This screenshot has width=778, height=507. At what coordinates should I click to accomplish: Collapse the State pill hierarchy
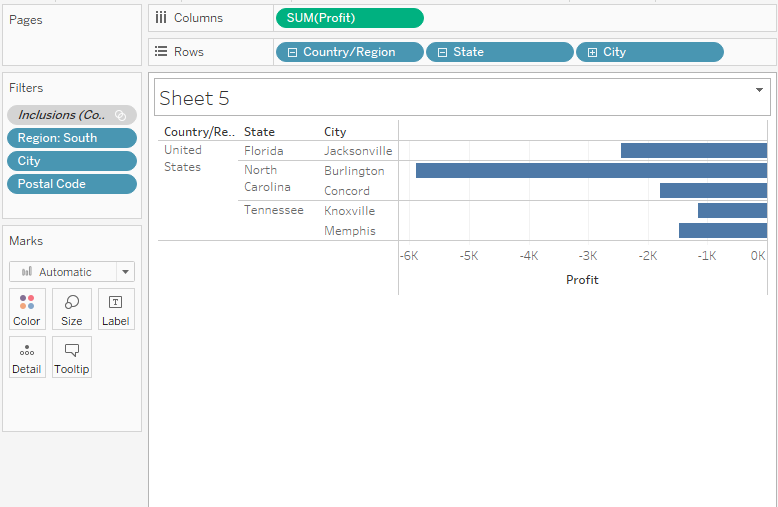point(442,52)
